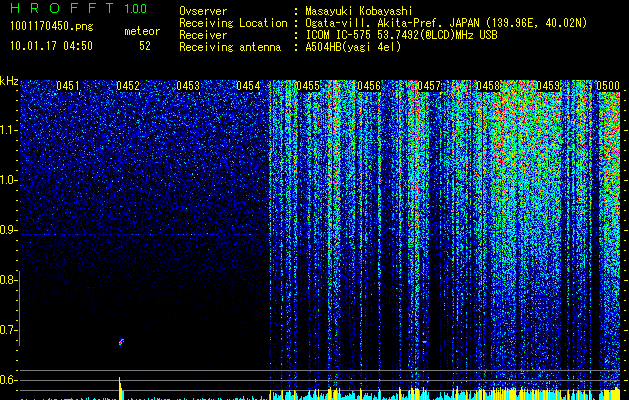Click the 0.6 kHz axis label
Image resolution: width=629 pixels, height=400 pixels.
tap(7, 380)
